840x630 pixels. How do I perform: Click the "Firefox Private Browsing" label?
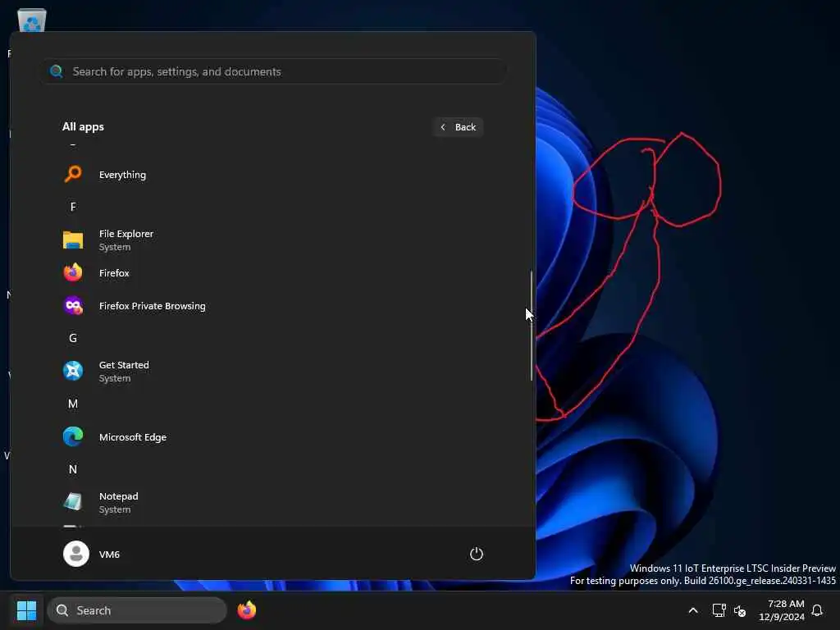coord(152,306)
